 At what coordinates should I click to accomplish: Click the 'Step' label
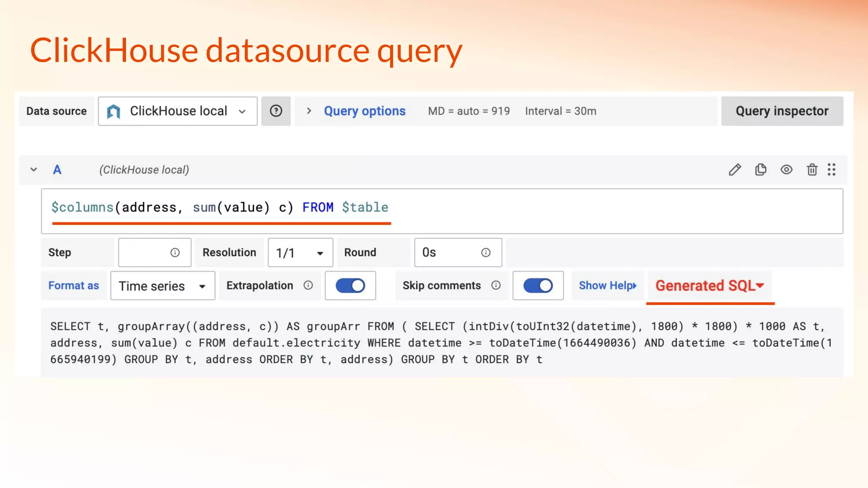click(59, 252)
